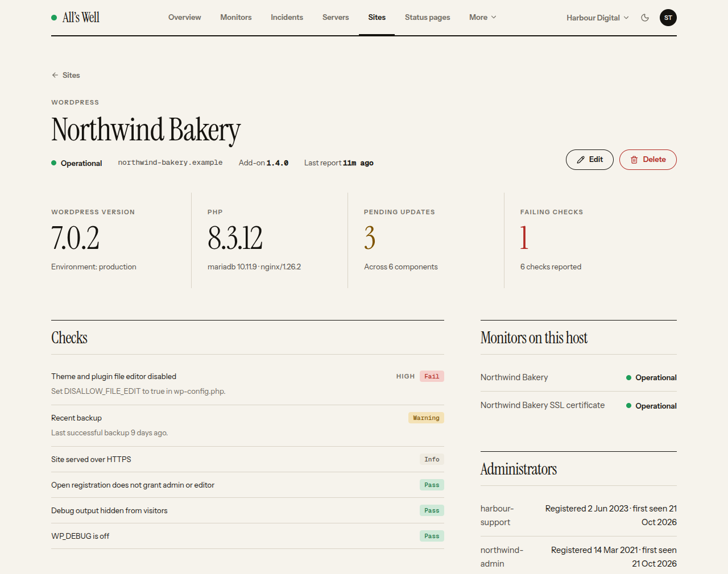Click the Failing Checks count 1
This screenshot has width=728, height=574.
click(x=524, y=238)
